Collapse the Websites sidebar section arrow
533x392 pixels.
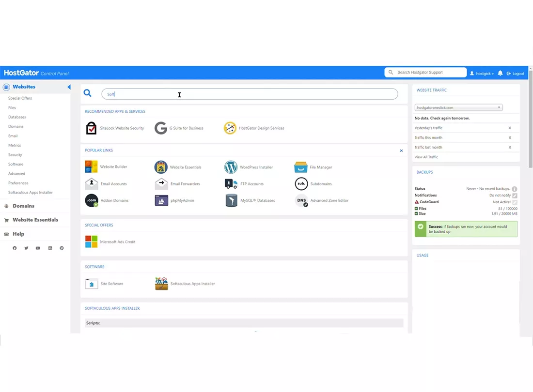[x=69, y=87]
